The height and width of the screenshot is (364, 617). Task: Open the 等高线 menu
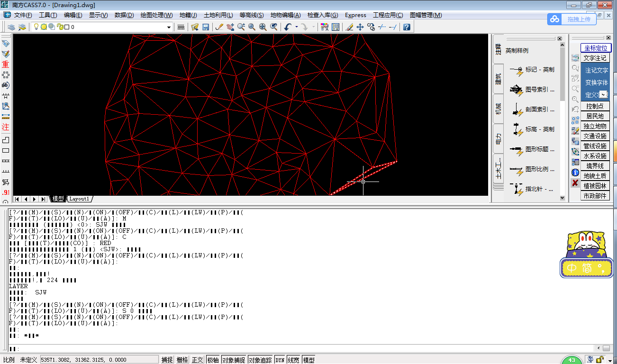pyautogui.click(x=252, y=15)
